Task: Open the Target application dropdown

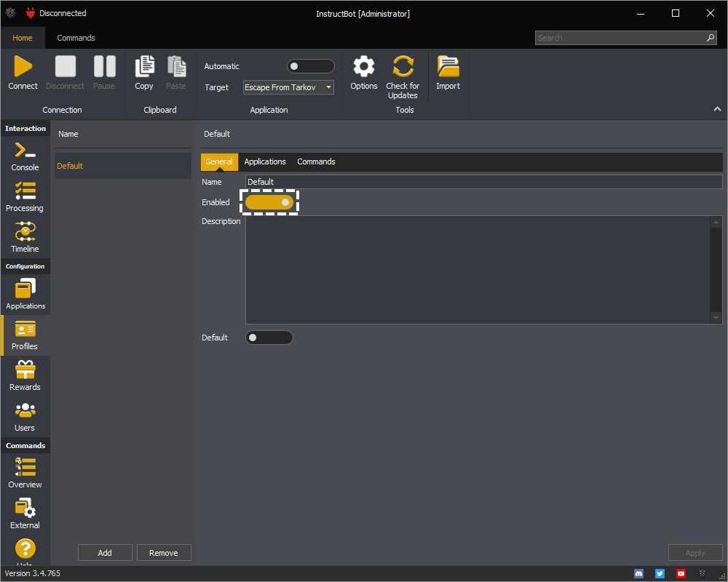Action: click(x=288, y=87)
